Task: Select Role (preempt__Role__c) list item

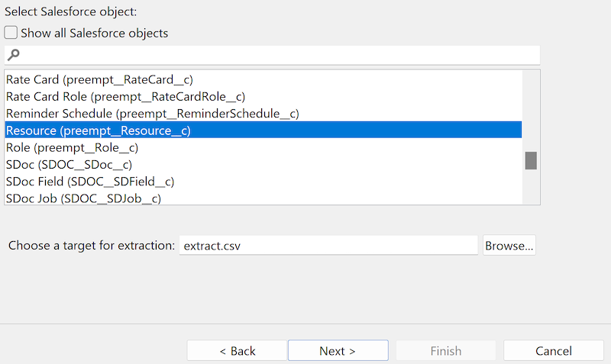Action: click(x=72, y=147)
